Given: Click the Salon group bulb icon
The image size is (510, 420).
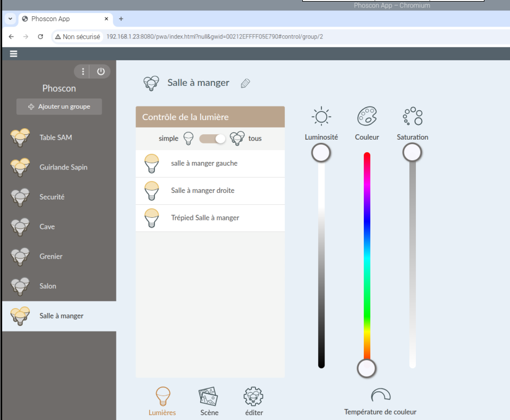Looking at the screenshot, I should [20, 286].
